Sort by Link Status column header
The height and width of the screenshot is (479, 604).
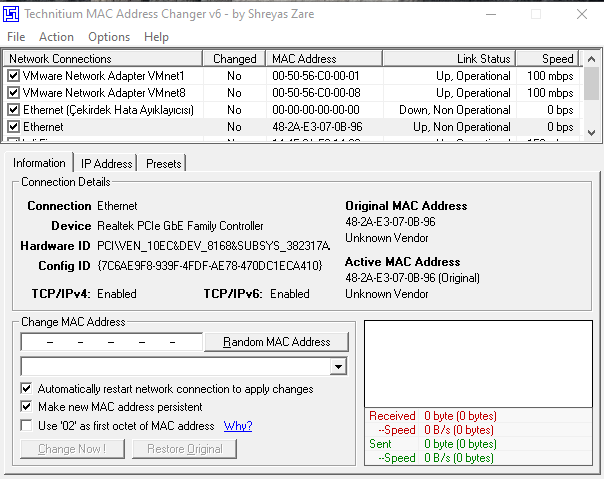point(449,59)
